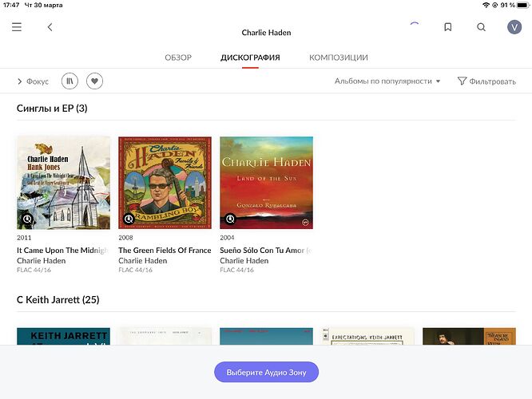
Task: Select the ДИСКОГРАФИЯ tab
Action: point(250,57)
